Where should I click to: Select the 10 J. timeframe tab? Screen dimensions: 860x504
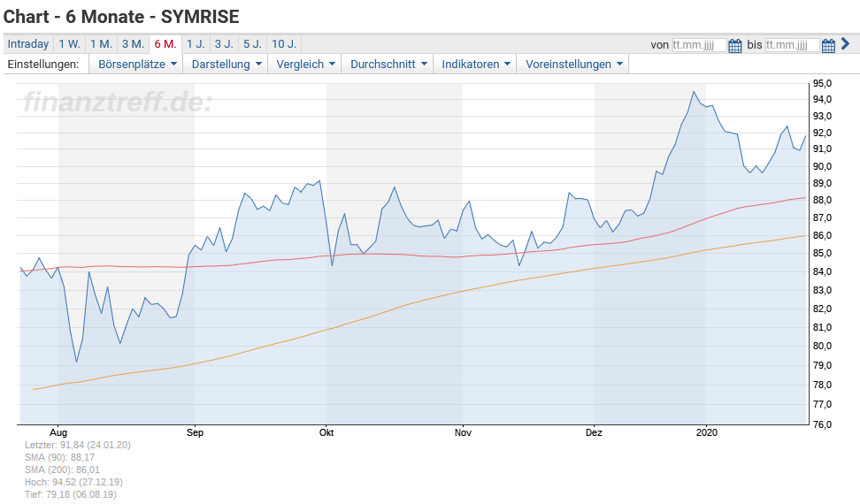pos(284,44)
